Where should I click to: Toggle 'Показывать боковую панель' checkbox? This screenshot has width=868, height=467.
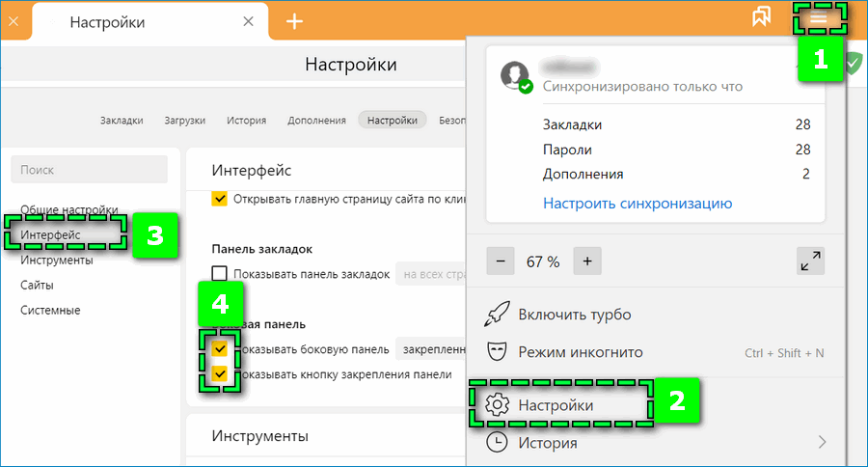point(220,348)
